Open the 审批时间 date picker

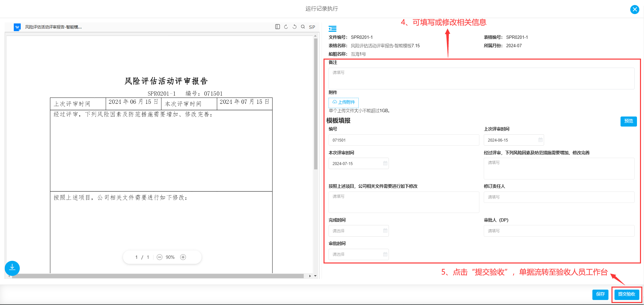tap(358, 254)
